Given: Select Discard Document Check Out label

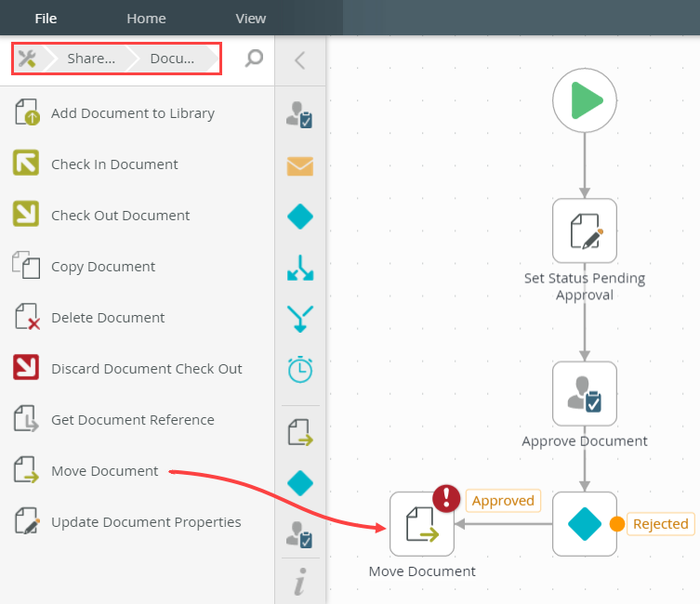Looking at the screenshot, I should click(x=147, y=369).
